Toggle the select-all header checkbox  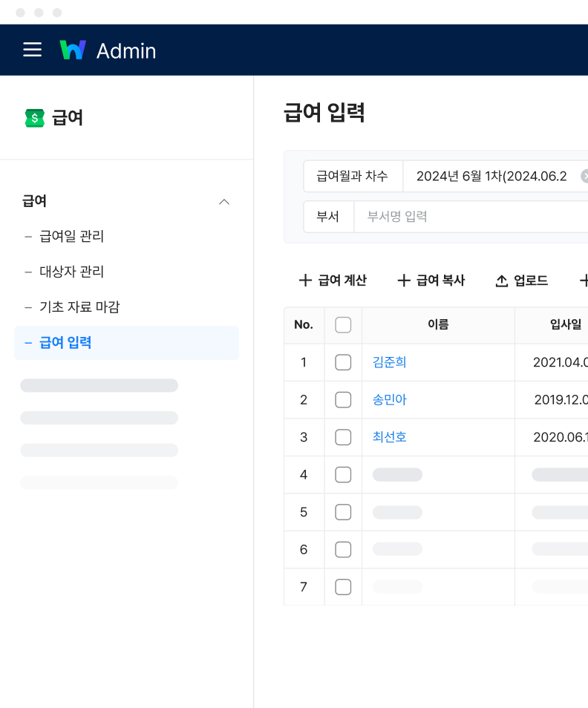pos(343,325)
